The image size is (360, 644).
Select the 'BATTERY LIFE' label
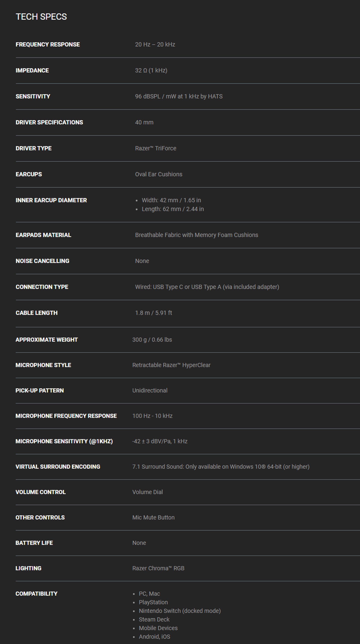[34, 543]
